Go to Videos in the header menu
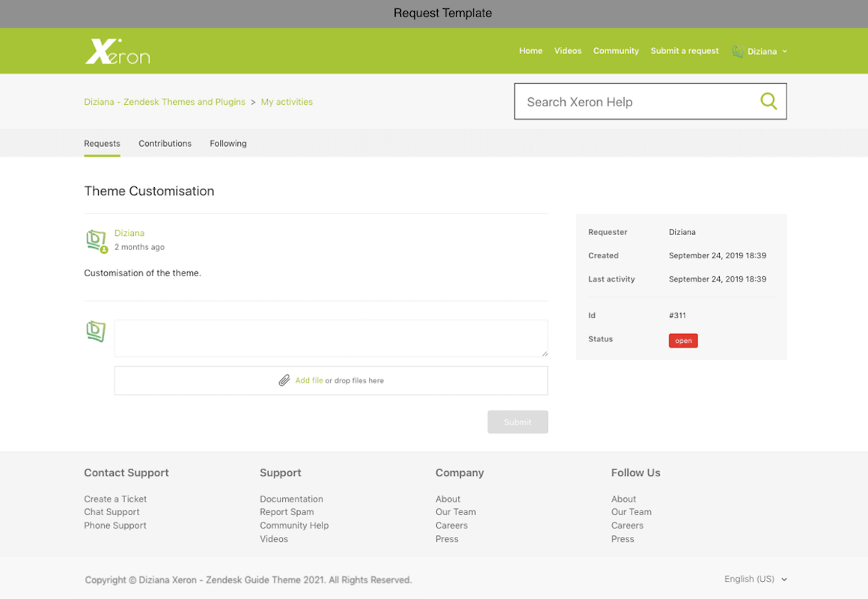The image size is (868, 599). (567, 51)
